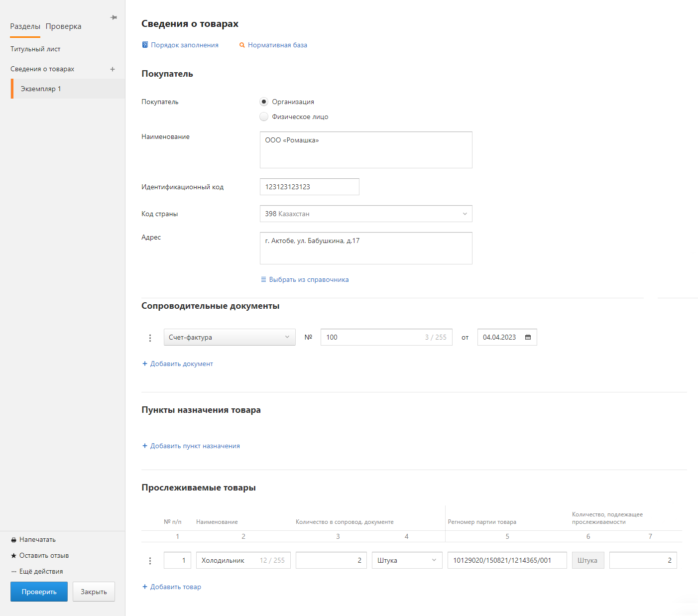Screen dimensions: 698x616
Task: Open Штука unit dropdown in column 4
Action: [x=407, y=560]
